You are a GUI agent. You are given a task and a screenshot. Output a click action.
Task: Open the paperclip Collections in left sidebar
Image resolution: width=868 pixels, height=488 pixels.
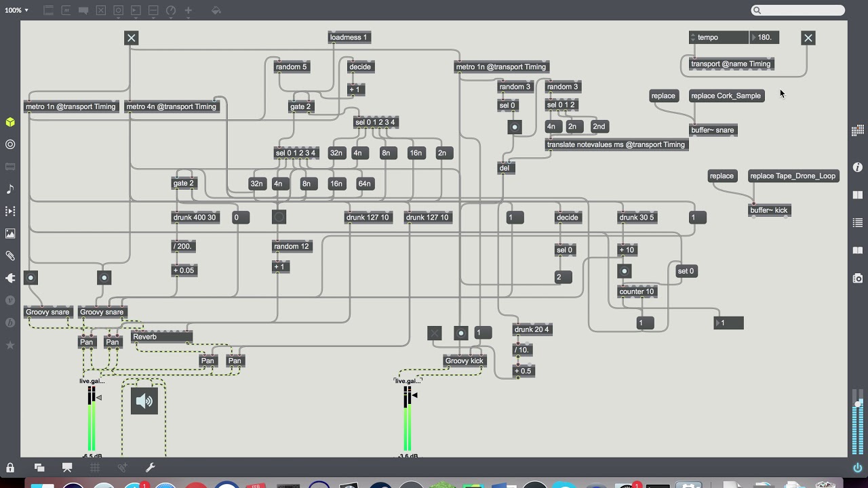tap(10, 256)
